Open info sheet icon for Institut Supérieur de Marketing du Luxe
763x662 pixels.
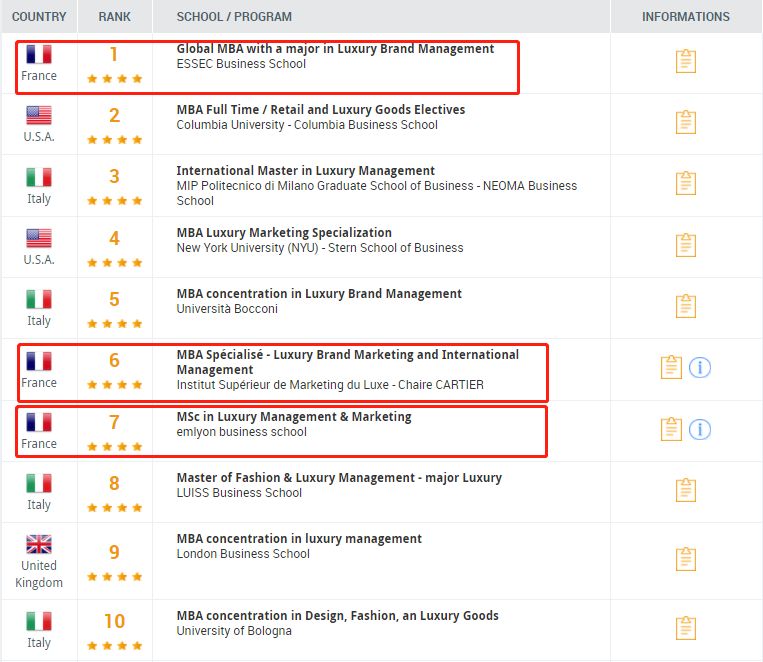tap(671, 367)
